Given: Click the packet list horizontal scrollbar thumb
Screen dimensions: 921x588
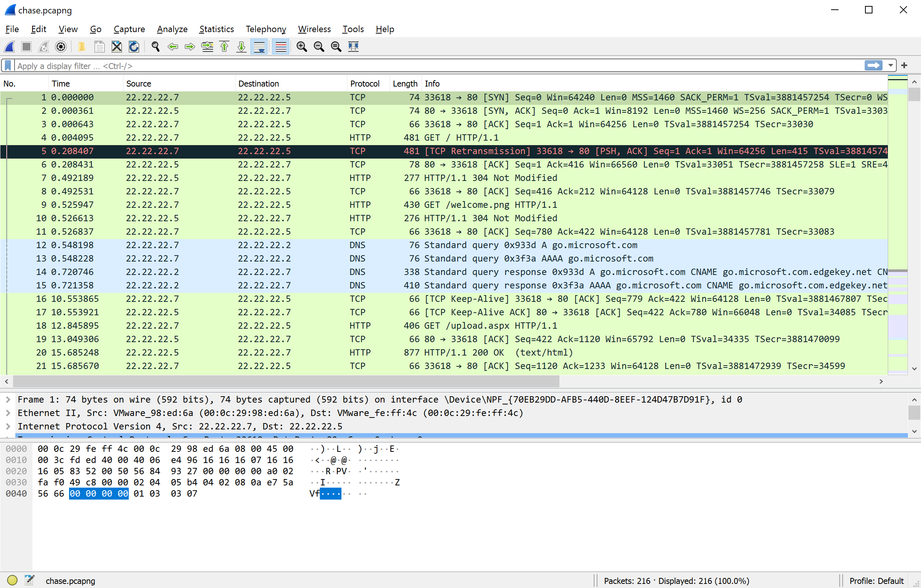Looking at the screenshot, I should pos(286,382).
